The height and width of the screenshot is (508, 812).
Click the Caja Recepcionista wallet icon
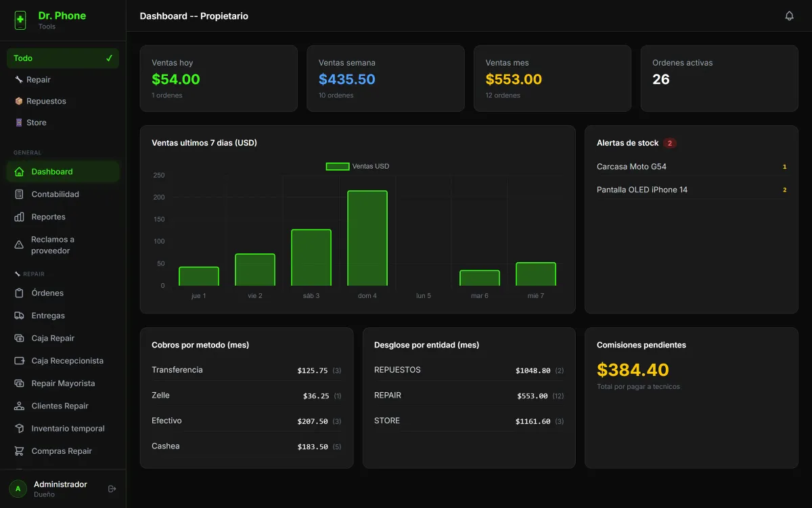pyautogui.click(x=19, y=361)
